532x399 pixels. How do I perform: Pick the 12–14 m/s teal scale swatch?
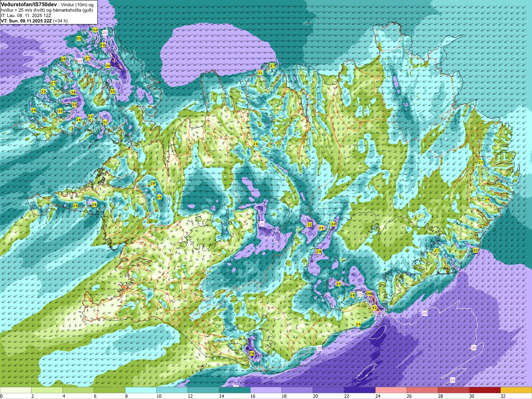[x=203, y=390]
